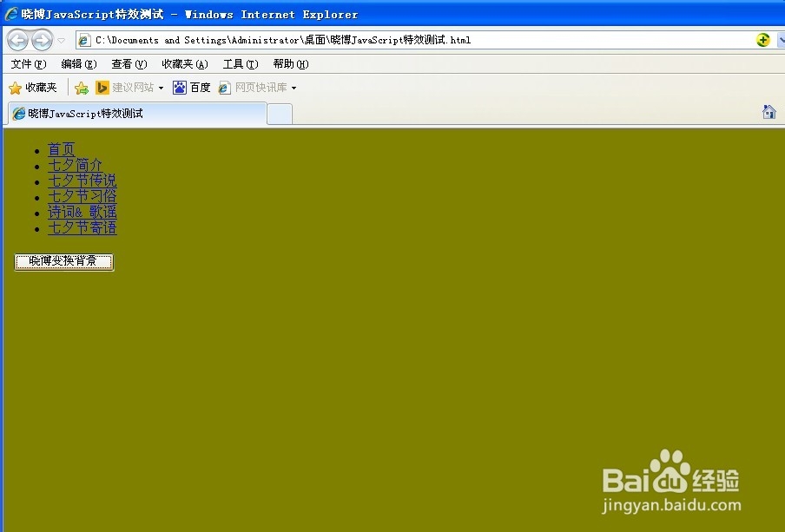Image resolution: width=785 pixels, height=532 pixels.
Task: Open the Home page icon
Action: (x=769, y=111)
